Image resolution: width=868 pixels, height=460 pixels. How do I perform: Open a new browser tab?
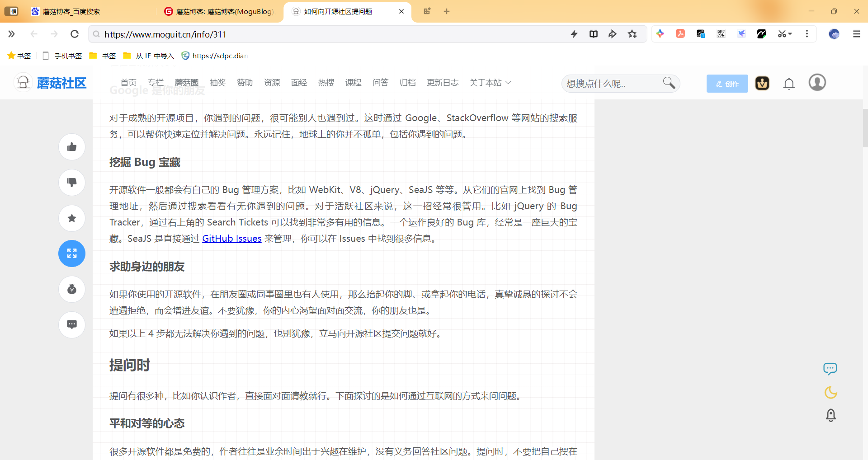(x=447, y=11)
